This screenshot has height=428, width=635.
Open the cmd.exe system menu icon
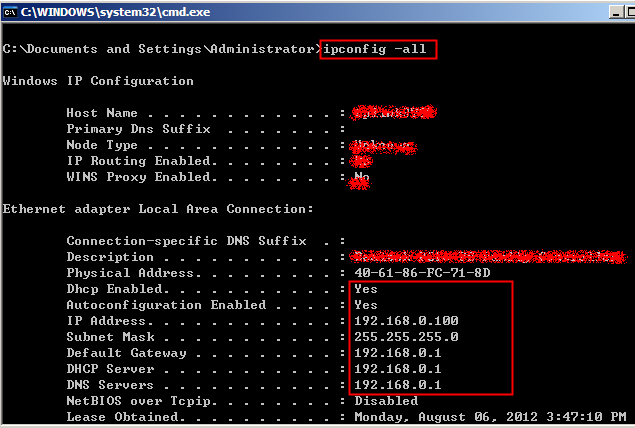coord(10,12)
